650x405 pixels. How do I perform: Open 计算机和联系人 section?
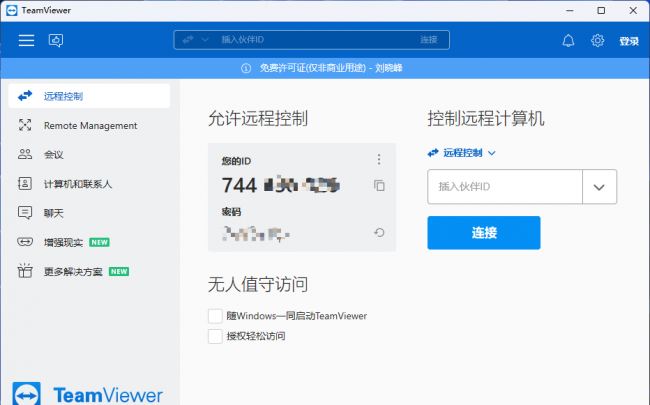point(89,184)
